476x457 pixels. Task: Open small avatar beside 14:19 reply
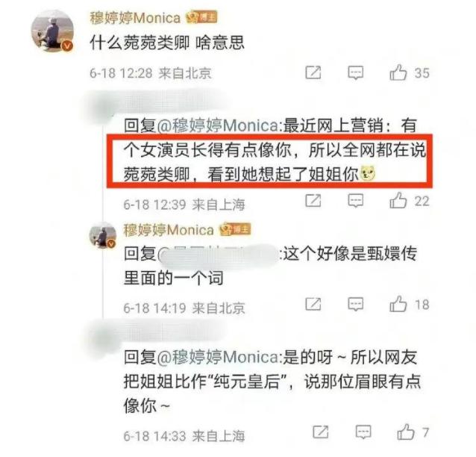pyautogui.click(x=103, y=235)
